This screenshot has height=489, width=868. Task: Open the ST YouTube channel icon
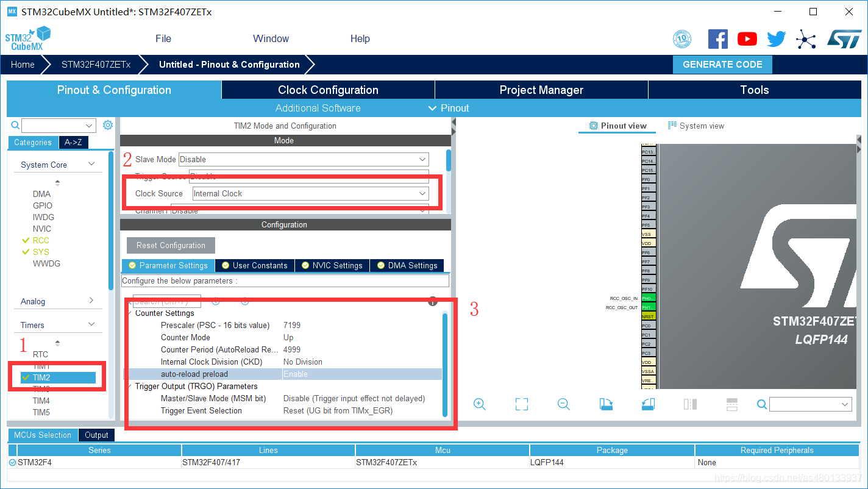[747, 39]
